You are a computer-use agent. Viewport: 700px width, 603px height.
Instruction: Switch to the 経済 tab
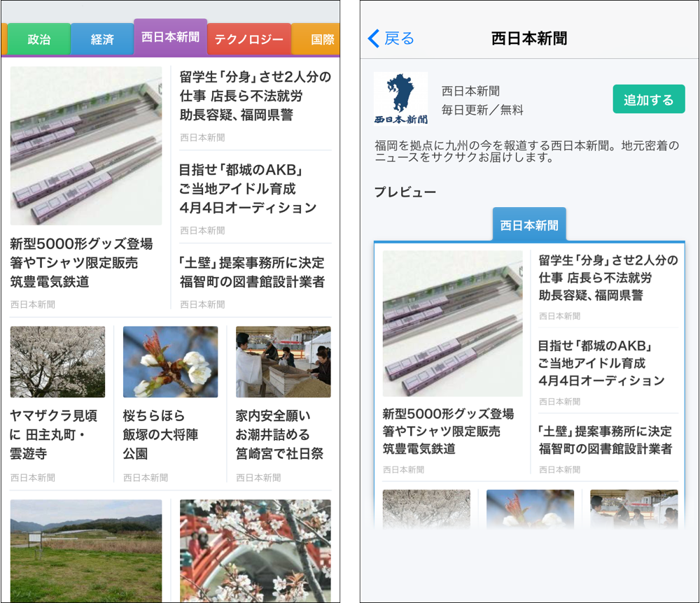[102, 39]
